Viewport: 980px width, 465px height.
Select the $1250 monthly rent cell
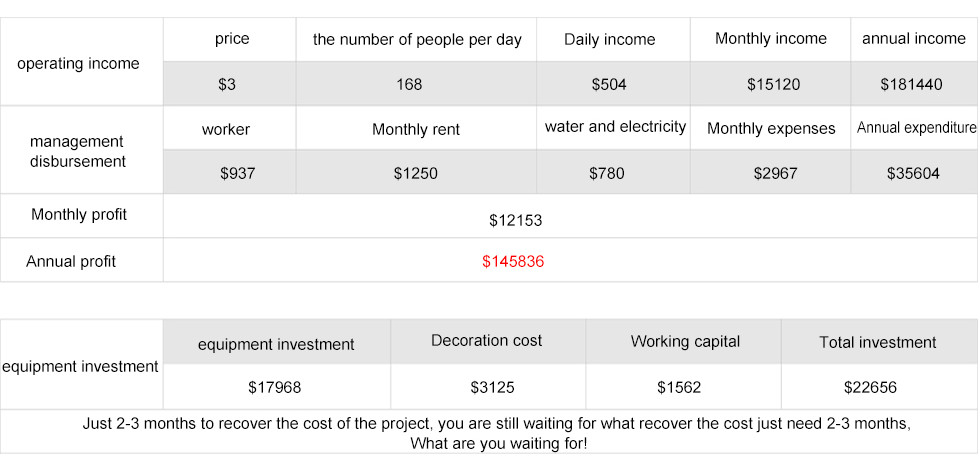[415, 173]
